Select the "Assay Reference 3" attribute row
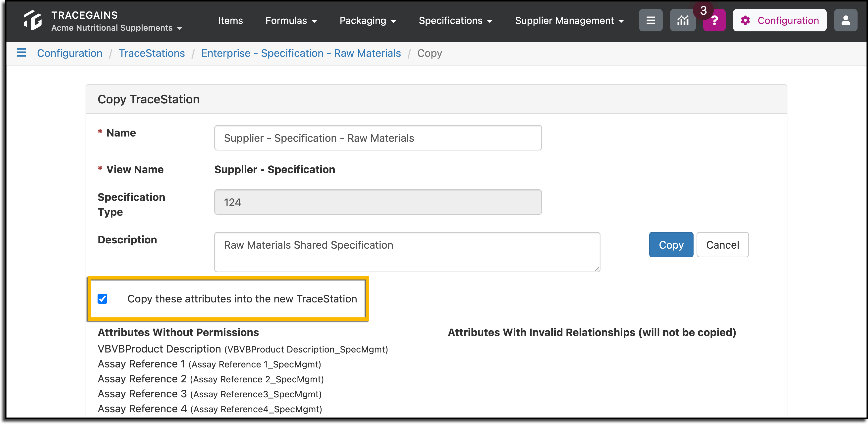This screenshot has width=868, height=424. [210, 394]
